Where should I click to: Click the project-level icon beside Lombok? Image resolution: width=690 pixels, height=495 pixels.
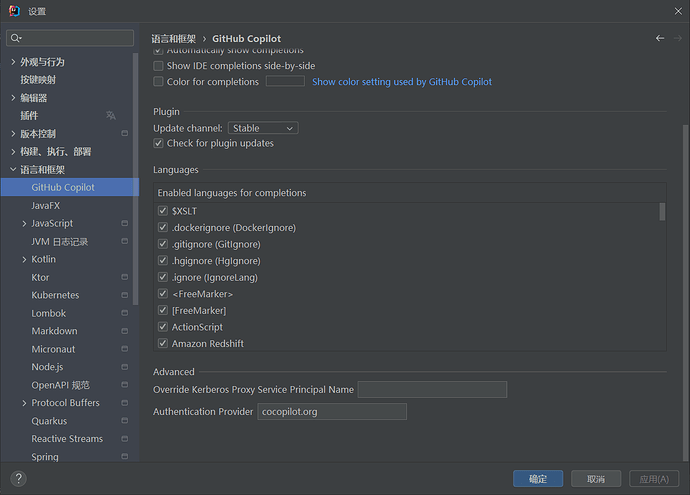click(125, 313)
